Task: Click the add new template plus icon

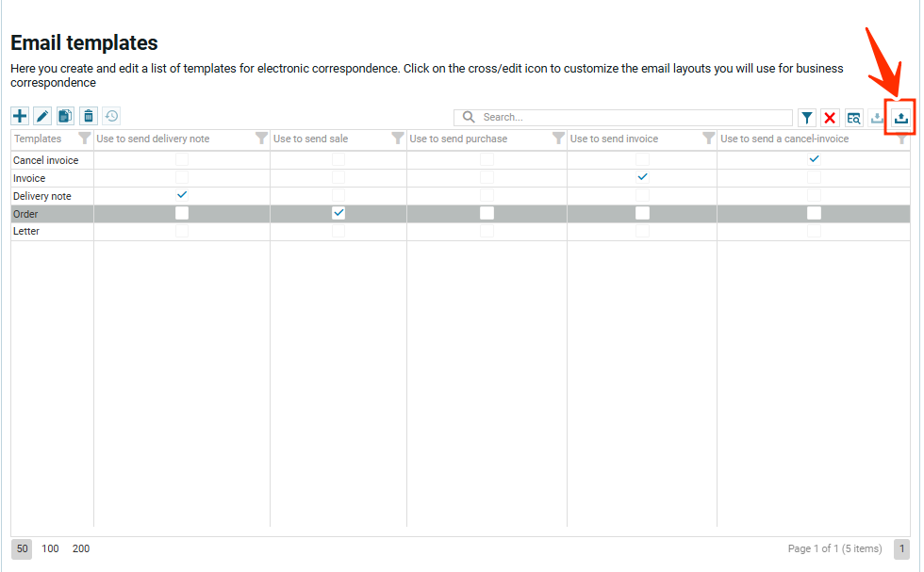Action: [20, 116]
